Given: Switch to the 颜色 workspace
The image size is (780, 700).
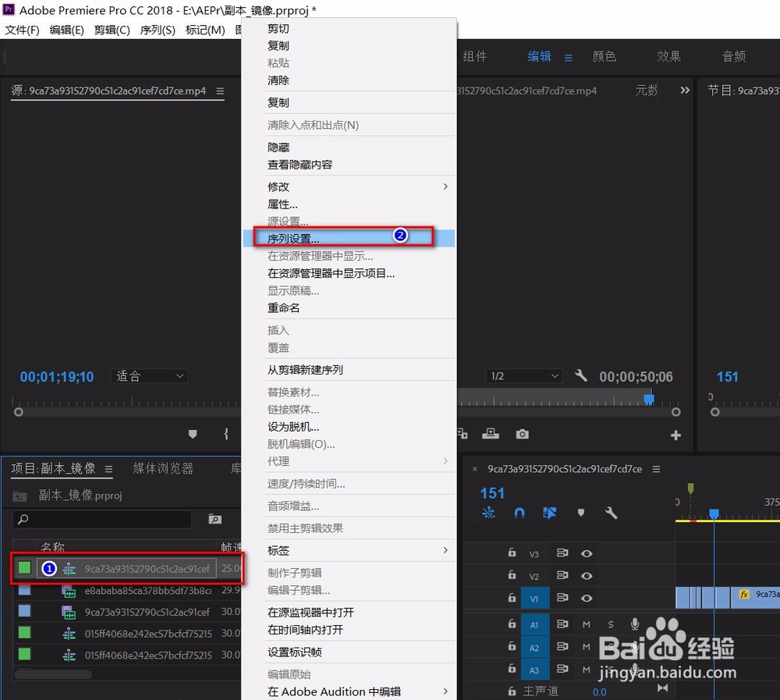Looking at the screenshot, I should tap(604, 56).
